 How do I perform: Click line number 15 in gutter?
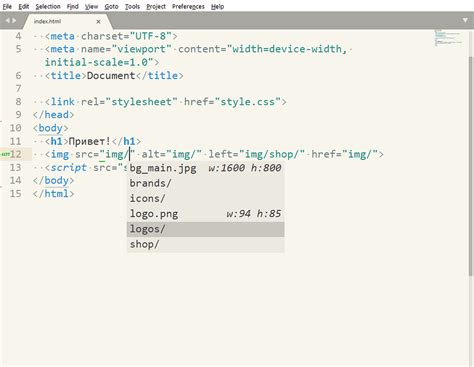click(15, 194)
